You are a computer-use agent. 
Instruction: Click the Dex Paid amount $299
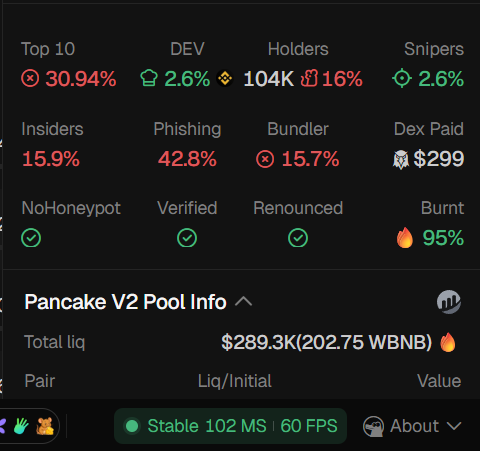click(439, 159)
